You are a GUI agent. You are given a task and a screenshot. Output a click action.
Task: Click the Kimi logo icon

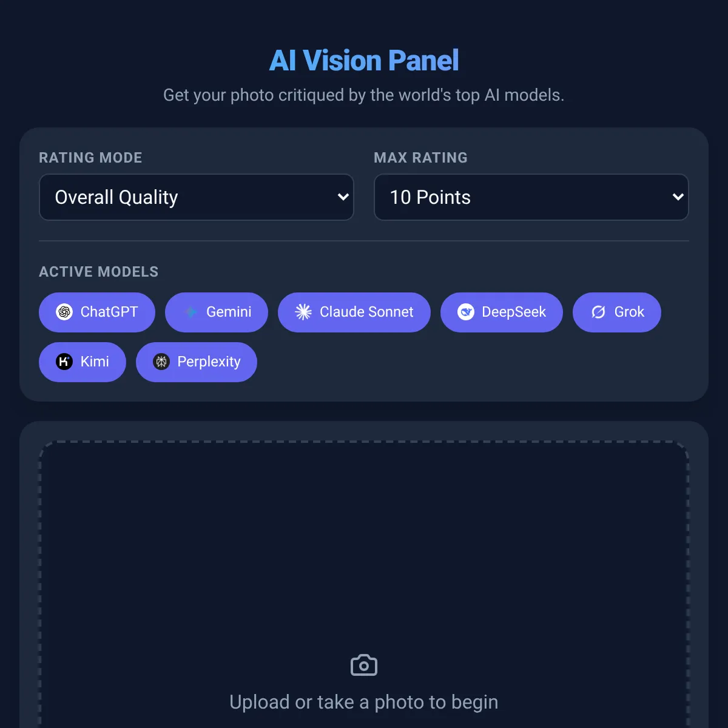64,362
